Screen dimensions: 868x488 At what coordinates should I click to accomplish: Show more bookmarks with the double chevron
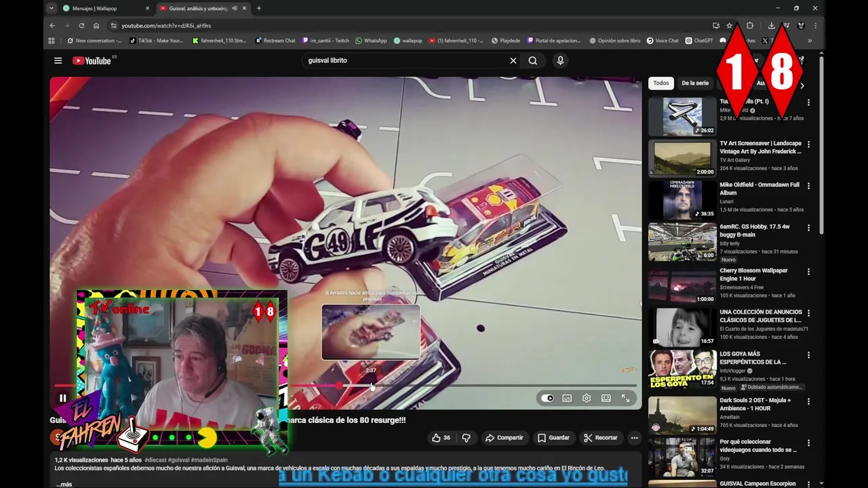click(x=810, y=41)
